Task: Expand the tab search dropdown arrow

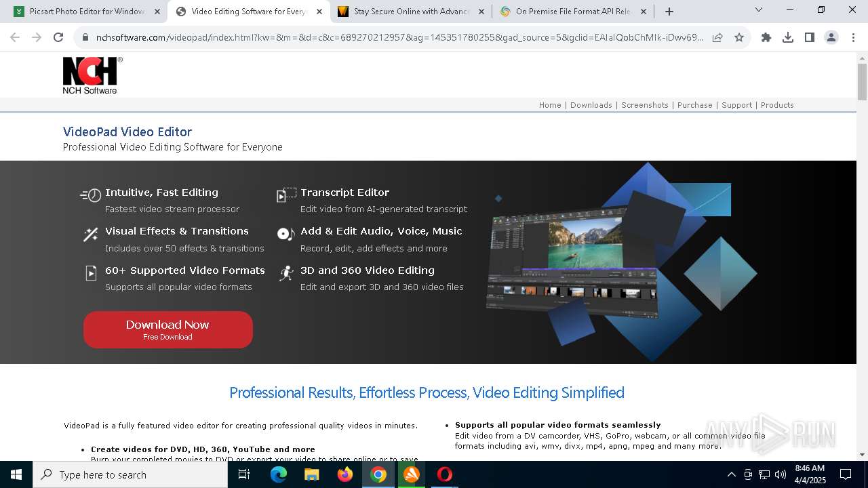Action: pyautogui.click(x=759, y=10)
